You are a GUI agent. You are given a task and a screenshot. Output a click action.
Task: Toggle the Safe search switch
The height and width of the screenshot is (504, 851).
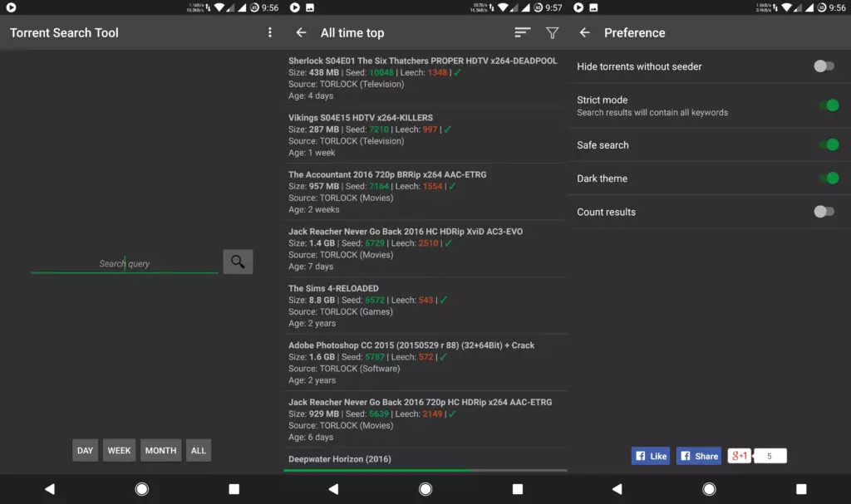828,145
